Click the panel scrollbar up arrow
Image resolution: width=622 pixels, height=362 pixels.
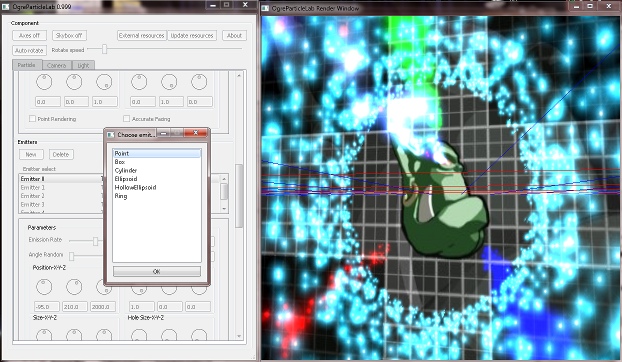tap(239, 75)
